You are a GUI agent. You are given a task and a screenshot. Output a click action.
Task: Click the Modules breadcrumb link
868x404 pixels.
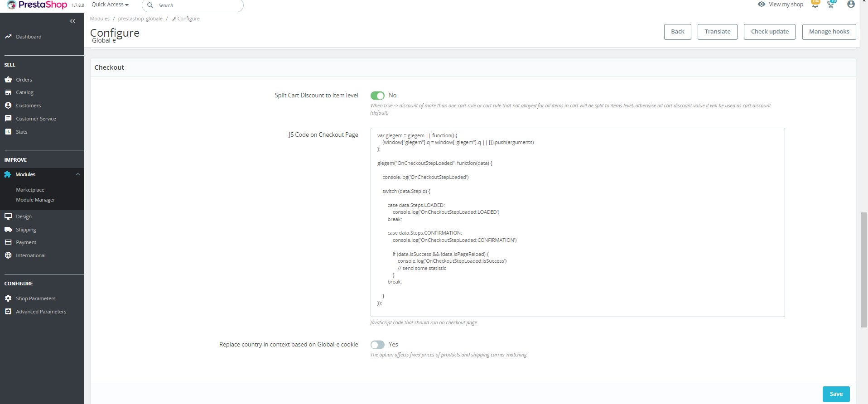tap(100, 19)
